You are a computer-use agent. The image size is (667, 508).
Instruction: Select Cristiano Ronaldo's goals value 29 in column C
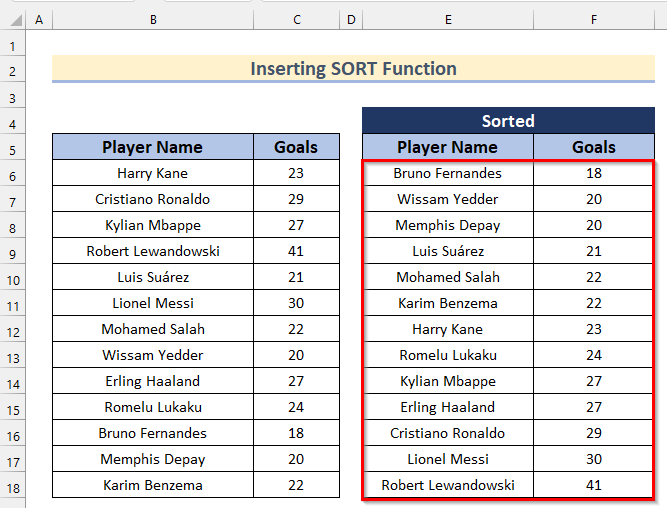(x=296, y=199)
